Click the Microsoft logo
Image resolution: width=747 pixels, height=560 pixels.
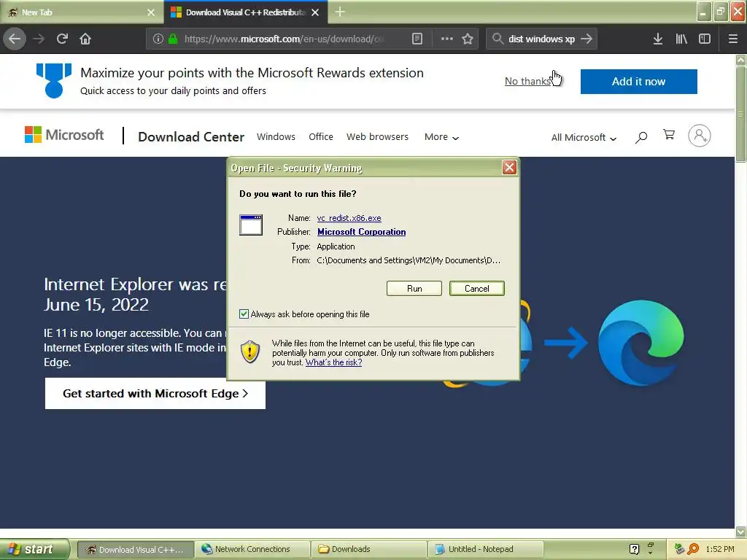[64, 135]
